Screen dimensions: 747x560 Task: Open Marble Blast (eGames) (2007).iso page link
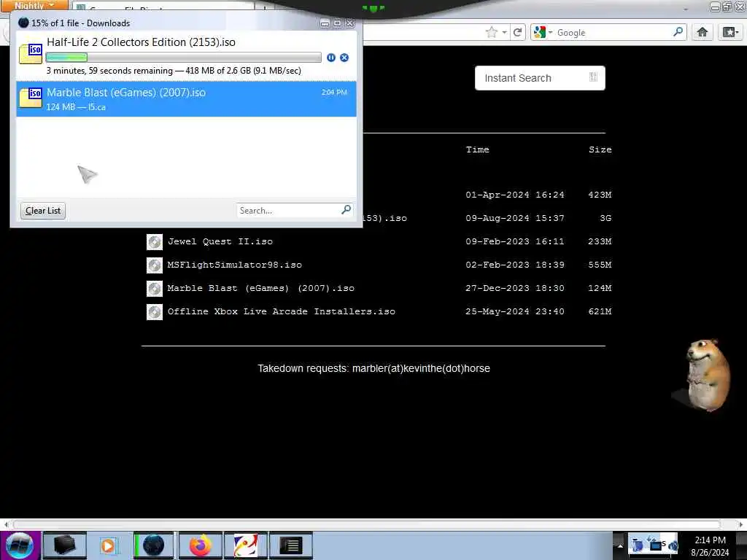tap(261, 288)
